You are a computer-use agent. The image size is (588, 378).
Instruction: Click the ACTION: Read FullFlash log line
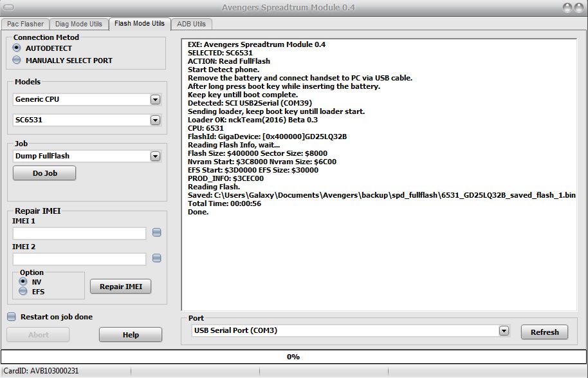click(x=229, y=61)
